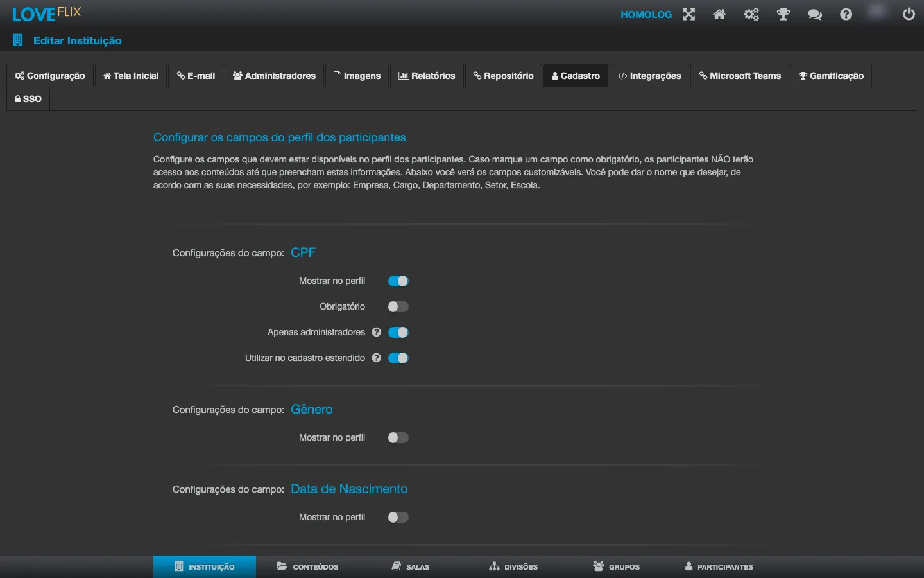Open the Integrações tab
This screenshot has width=924, height=578.
point(649,76)
